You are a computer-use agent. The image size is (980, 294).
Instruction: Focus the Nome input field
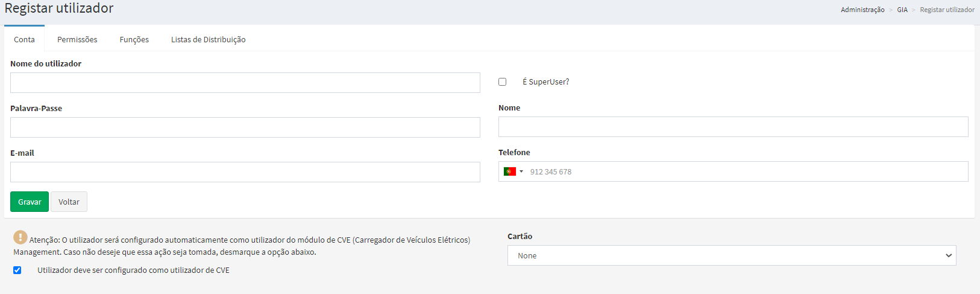tap(733, 127)
